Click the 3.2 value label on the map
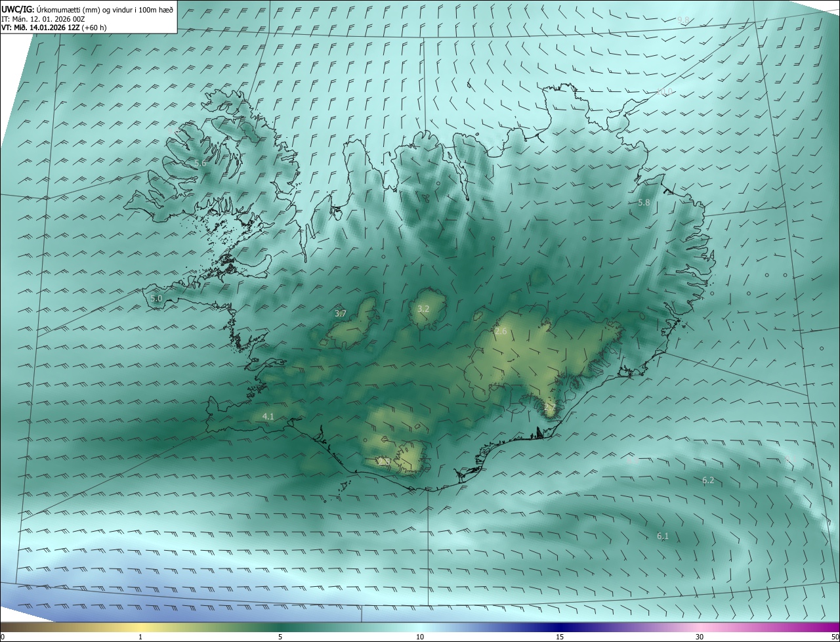840x642 pixels. coord(423,309)
